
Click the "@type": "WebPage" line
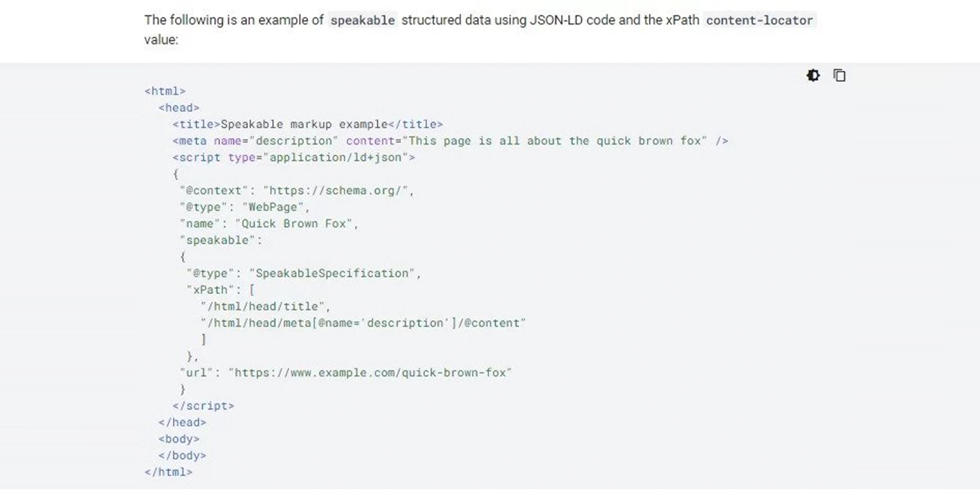(245, 207)
